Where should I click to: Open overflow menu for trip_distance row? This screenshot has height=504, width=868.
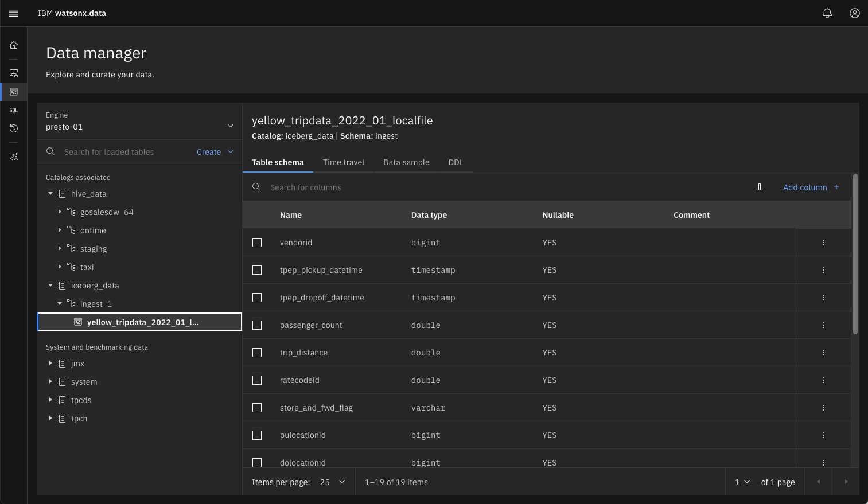click(x=823, y=353)
